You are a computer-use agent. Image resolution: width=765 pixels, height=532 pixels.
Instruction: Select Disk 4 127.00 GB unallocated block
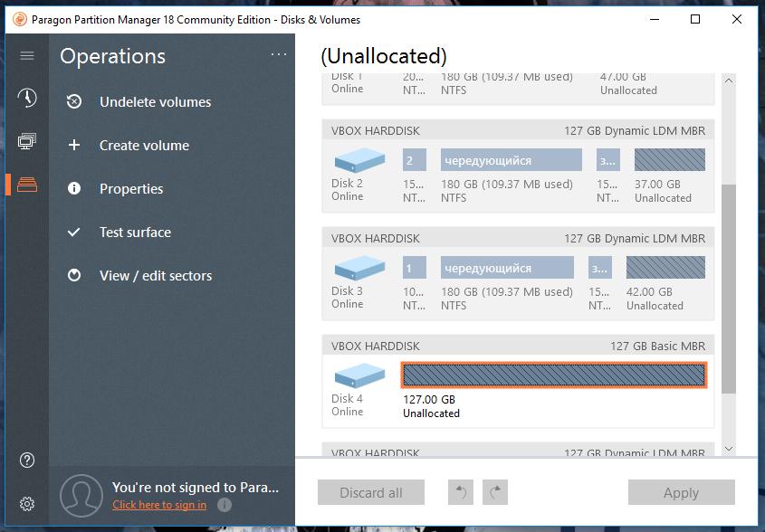[554, 375]
